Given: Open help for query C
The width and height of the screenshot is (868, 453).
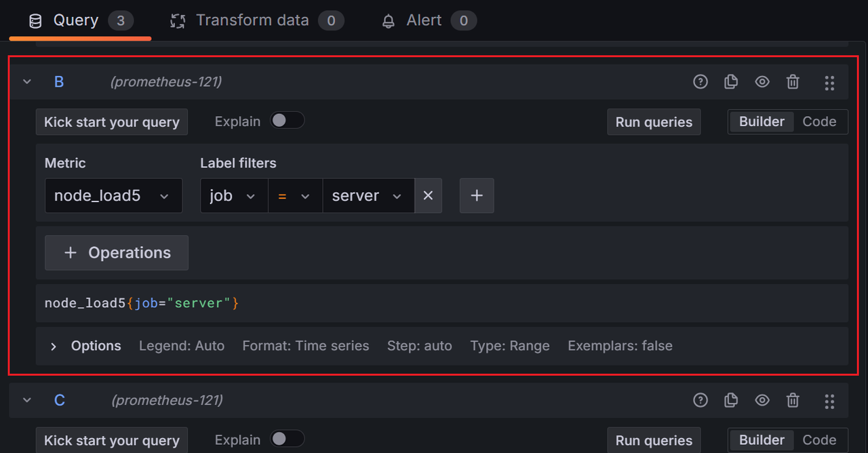Looking at the screenshot, I should click(700, 400).
